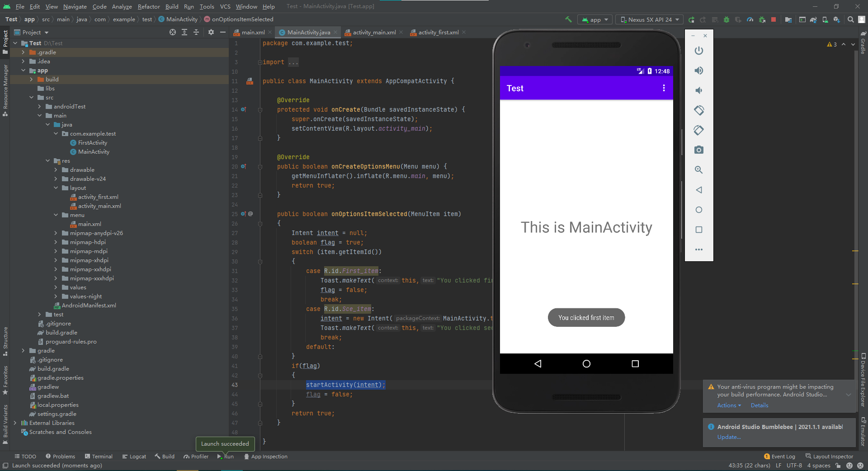Enable Scroll from Source in Project panel

click(x=172, y=32)
